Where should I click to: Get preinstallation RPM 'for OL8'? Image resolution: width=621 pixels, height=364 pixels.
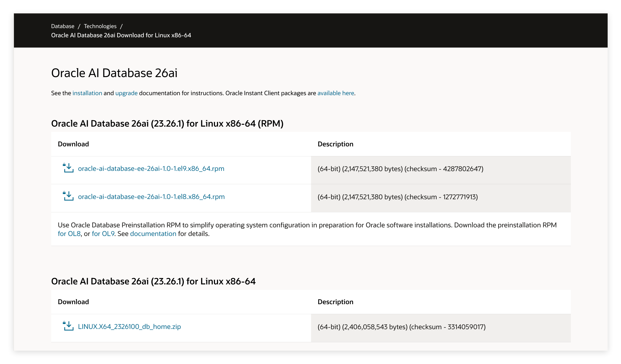click(x=69, y=234)
